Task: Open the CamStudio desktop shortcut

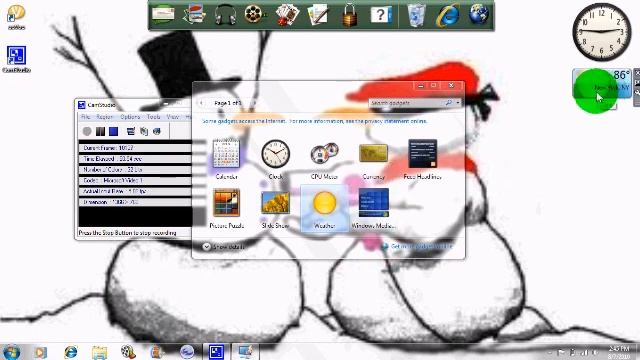Action: tap(16, 59)
